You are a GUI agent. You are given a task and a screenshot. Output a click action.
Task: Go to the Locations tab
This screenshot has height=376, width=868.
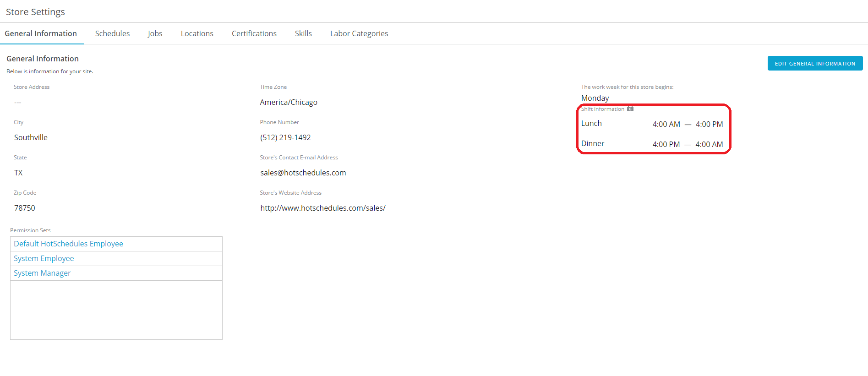tap(197, 33)
